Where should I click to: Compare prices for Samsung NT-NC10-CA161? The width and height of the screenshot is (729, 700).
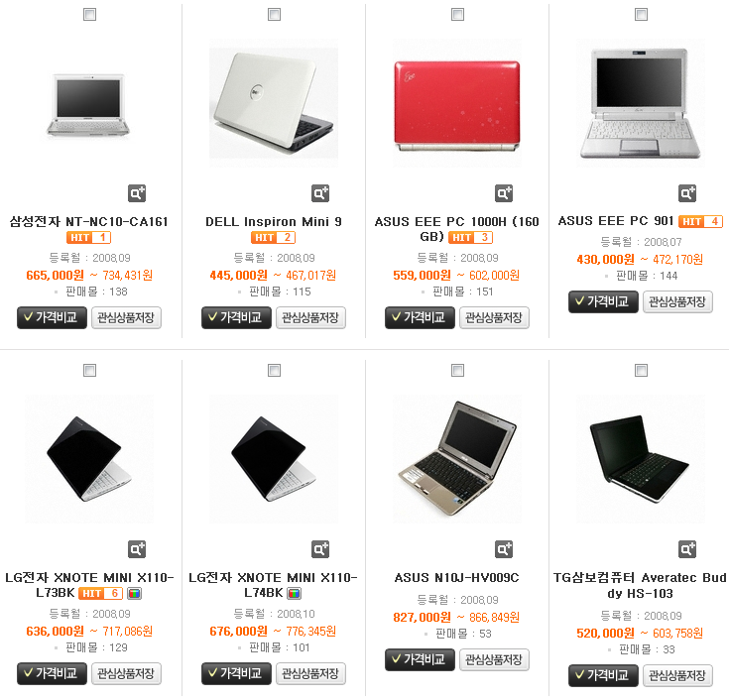click(x=52, y=318)
